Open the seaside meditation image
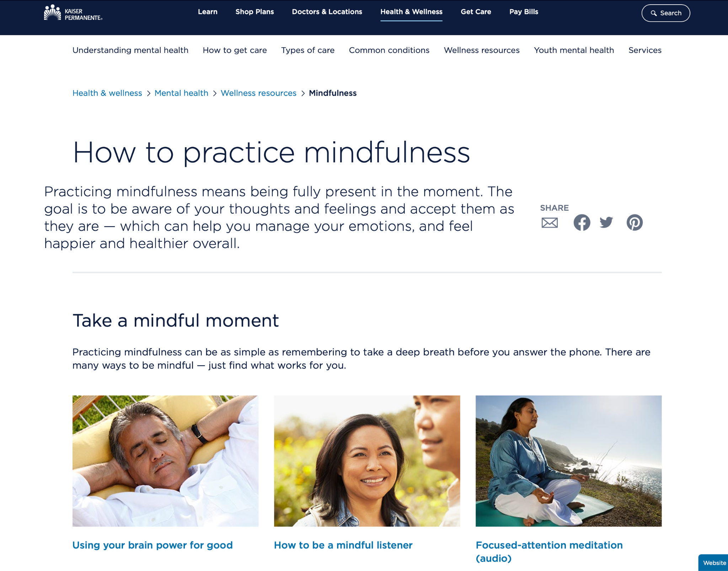 pyautogui.click(x=568, y=461)
